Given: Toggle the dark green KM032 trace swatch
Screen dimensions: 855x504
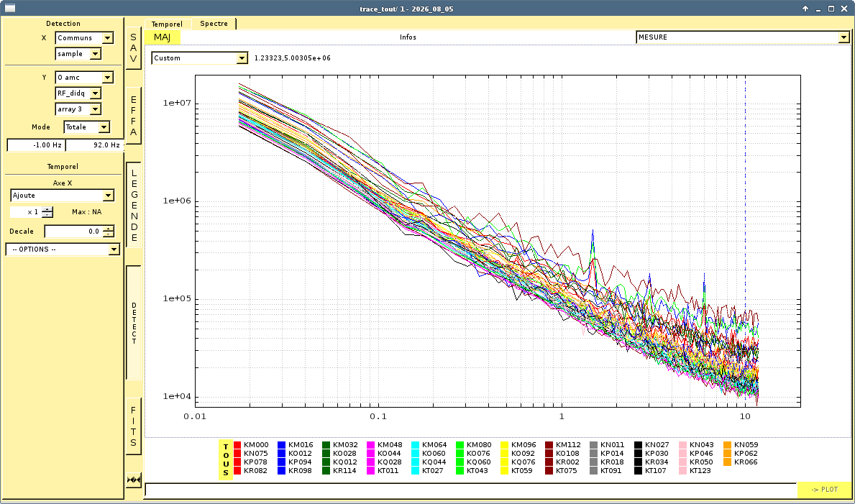Looking at the screenshot, I should (326, 445).
